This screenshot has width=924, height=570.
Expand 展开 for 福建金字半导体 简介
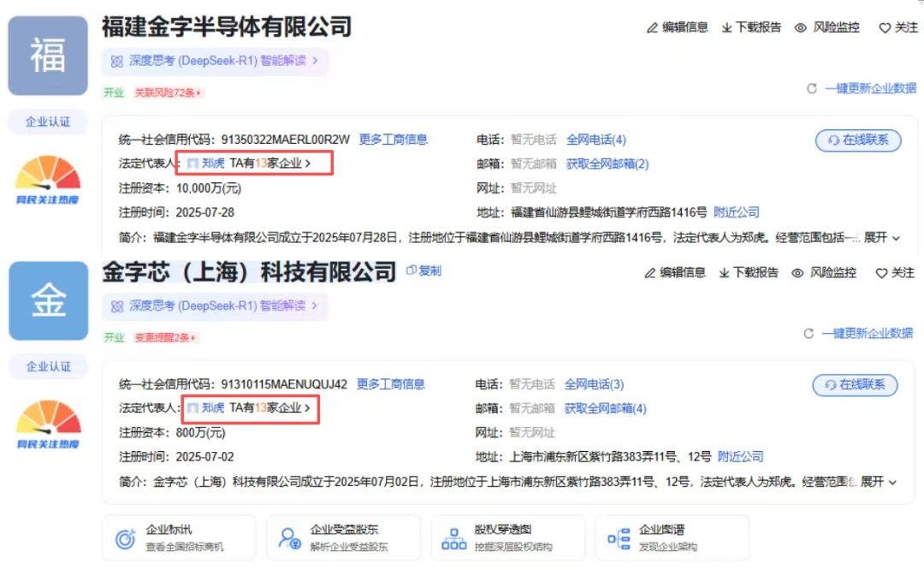882,238
